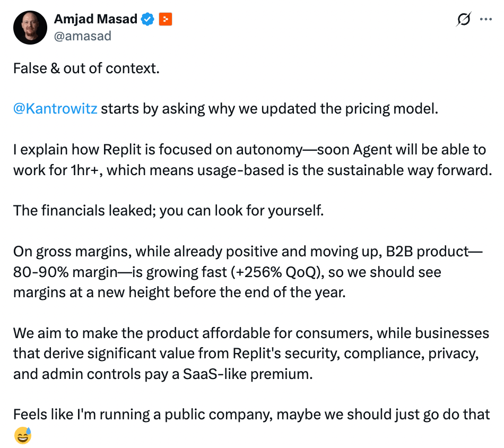Open the Grok explain-post icon
This screenshot has height=448, width=504.
(x=464, y=19)
